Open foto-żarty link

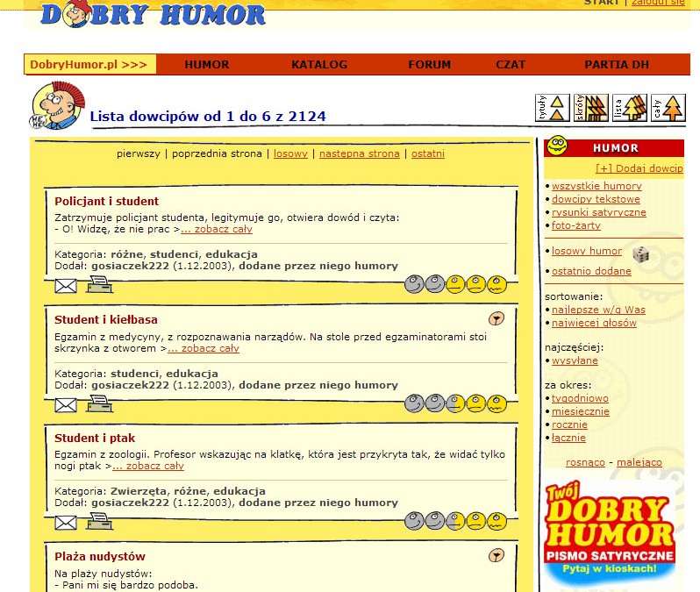[576, 225]
